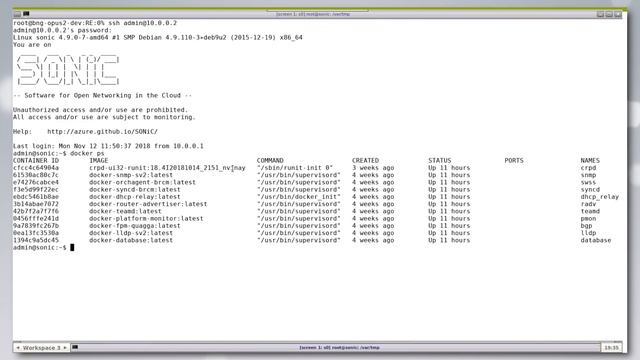Click the docker-orchagent-brcm:latest image
This screenshot has width=640, height=360.
point(142,182)
